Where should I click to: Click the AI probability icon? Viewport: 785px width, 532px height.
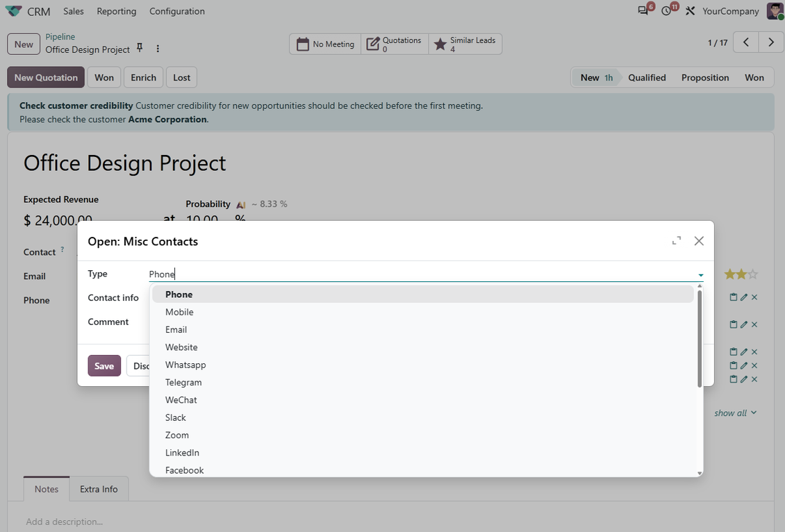(x=241, y=205)
